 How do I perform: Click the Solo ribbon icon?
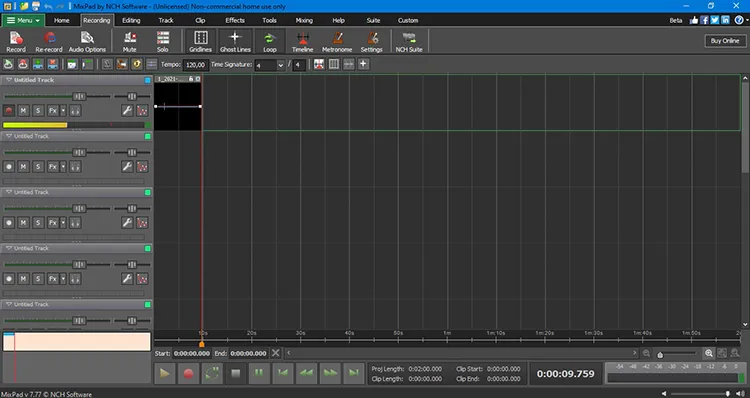(x=163, y=41)
